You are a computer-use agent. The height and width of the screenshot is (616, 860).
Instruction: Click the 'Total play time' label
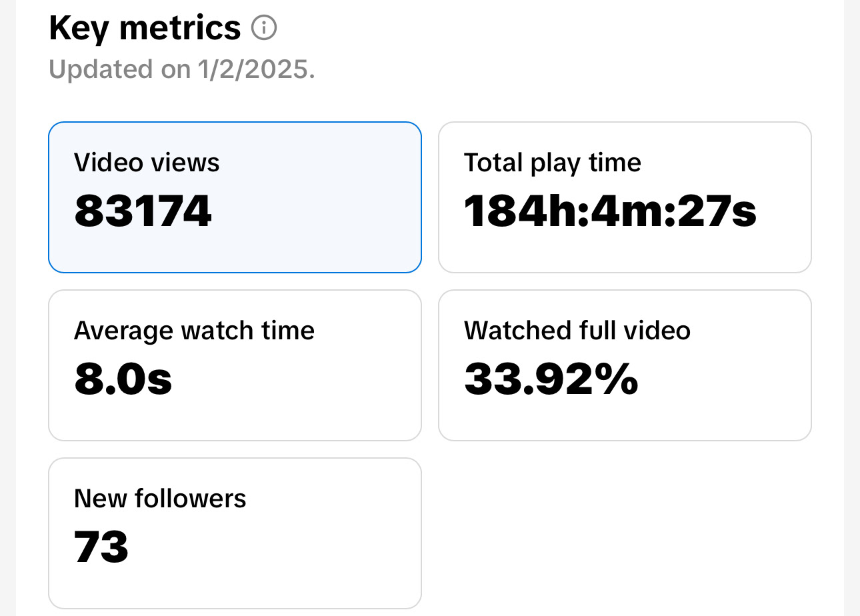click(x=553, y=163)
